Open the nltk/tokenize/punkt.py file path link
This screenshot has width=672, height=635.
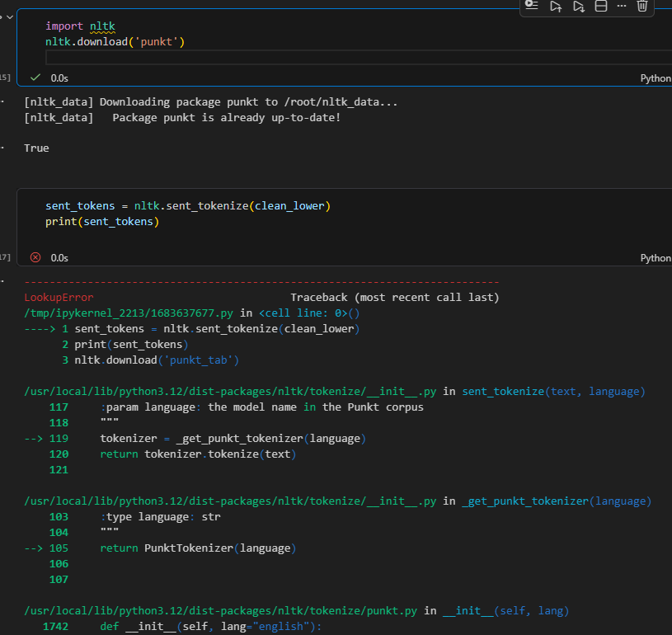220,611
